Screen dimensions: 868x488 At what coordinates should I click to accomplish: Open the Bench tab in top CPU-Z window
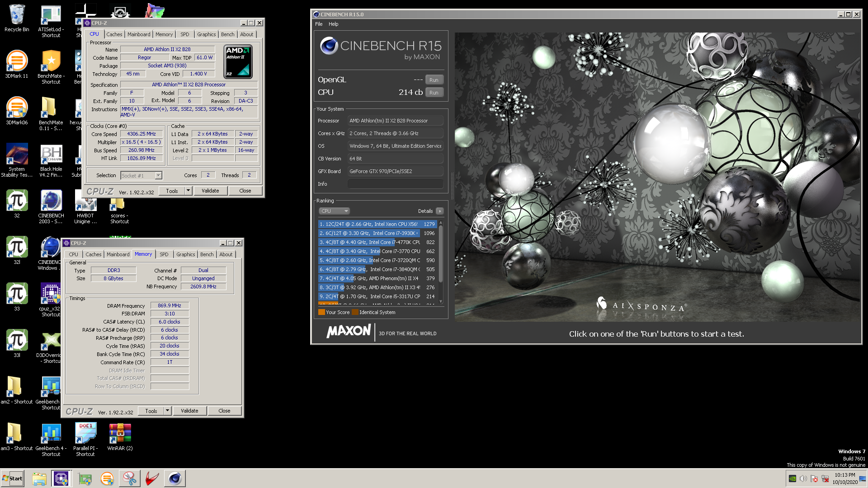227,34
